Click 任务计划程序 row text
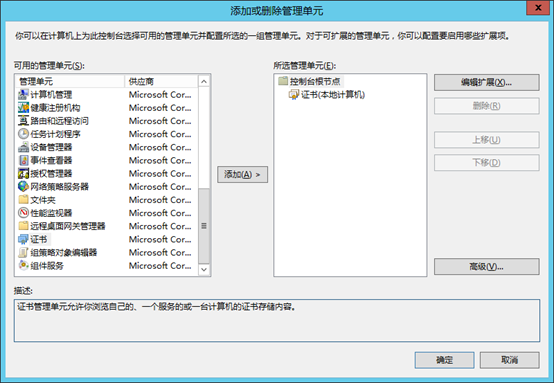Image resolution: width=554 pixels, height=383 pixels. pos(55,134)
